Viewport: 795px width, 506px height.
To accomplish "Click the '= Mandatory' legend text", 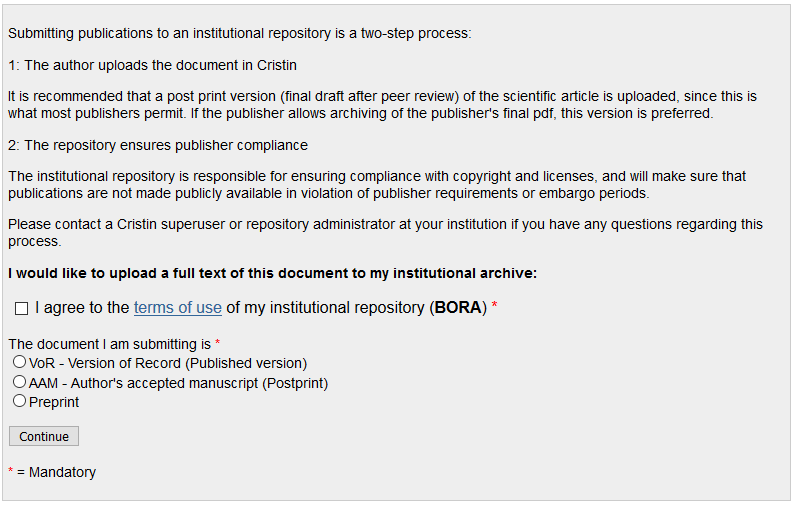I will pos(57,472).
